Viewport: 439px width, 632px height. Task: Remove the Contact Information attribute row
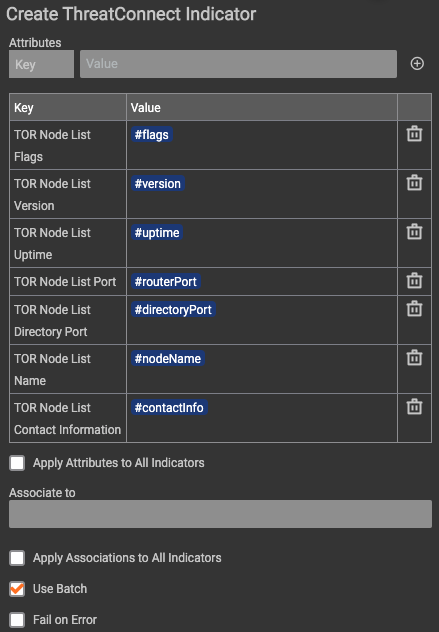point(414,407)
